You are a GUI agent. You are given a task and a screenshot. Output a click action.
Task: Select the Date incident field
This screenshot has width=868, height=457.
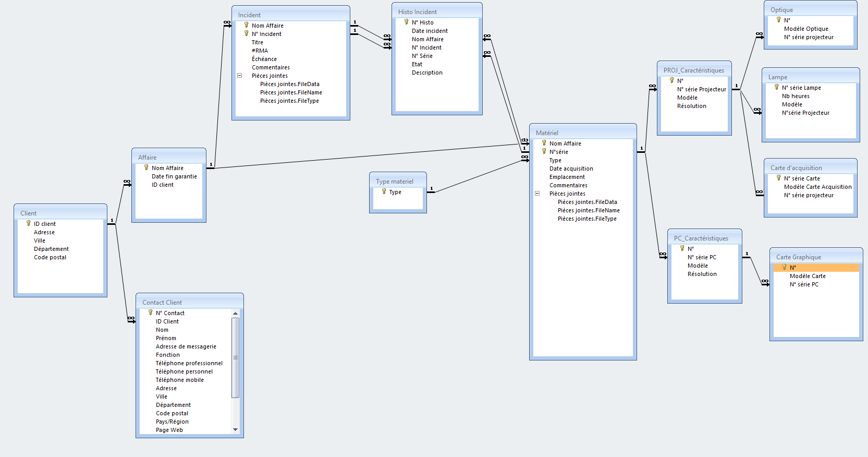pos(430,31)
